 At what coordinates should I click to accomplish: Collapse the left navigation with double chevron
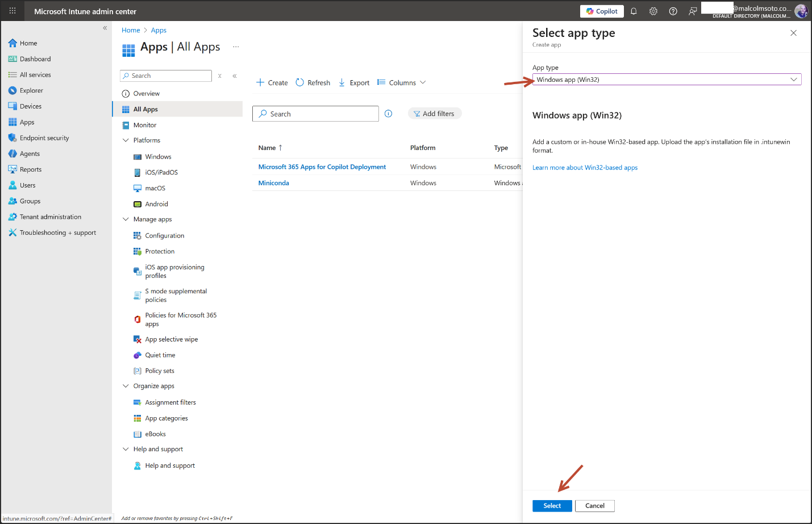(x=105, y=28)
